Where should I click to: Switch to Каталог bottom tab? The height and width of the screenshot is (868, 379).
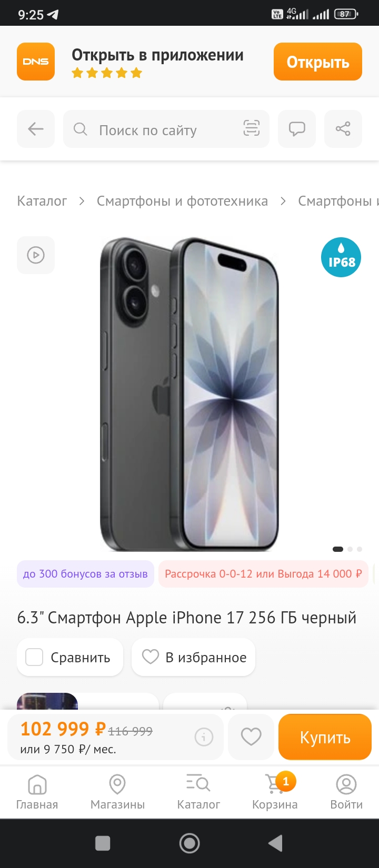pyautogui.click(x=198, y=792)
